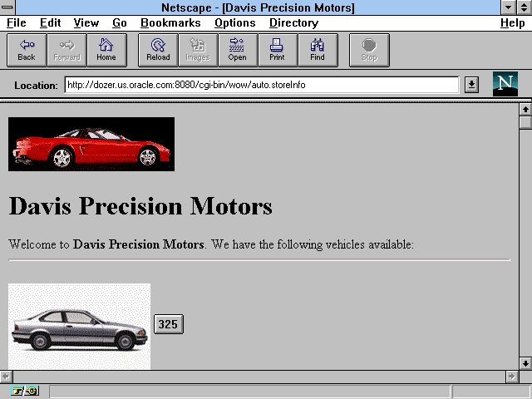The image size is (532, 399).
Task: Open the Directory menu
Action: (x=293, y=23)
